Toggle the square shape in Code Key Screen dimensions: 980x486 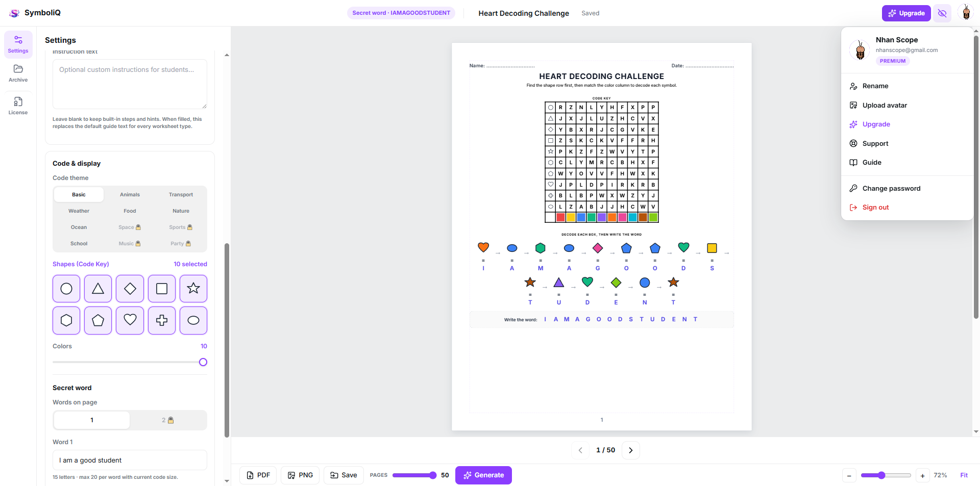coord(162,289)
